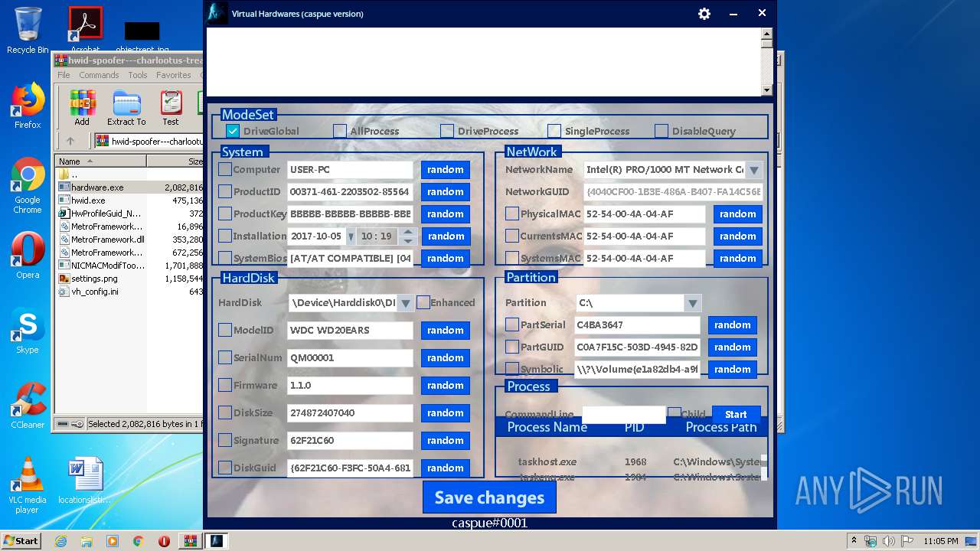Viewport: 980px width, 551px height.
Task: Open Tools menu in WinRAR
Action: [138, 75]
